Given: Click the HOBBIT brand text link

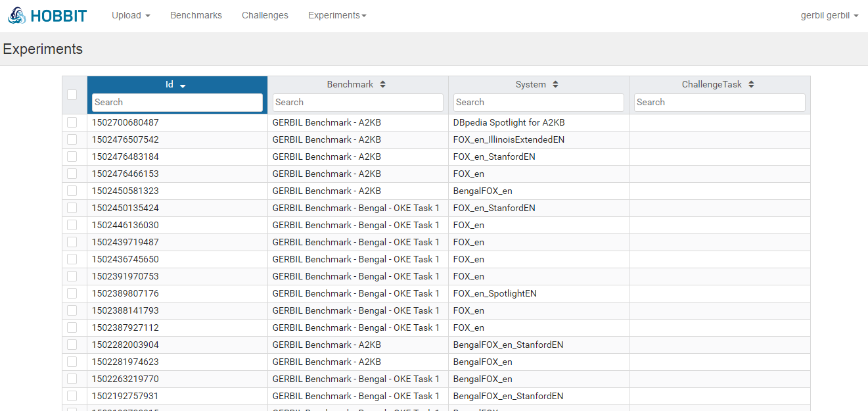Looking at the screenshot, I should pyautogui.click(x=58, y=16).
